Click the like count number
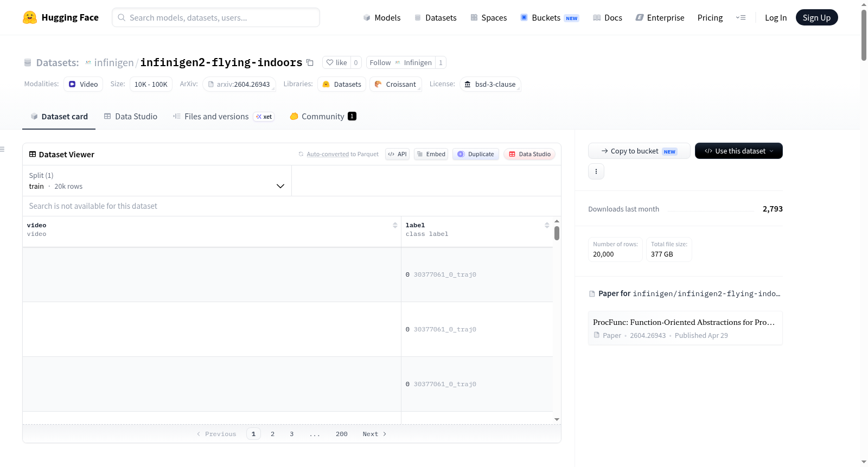Screen dimensions: 868x467 click(356, 62)
